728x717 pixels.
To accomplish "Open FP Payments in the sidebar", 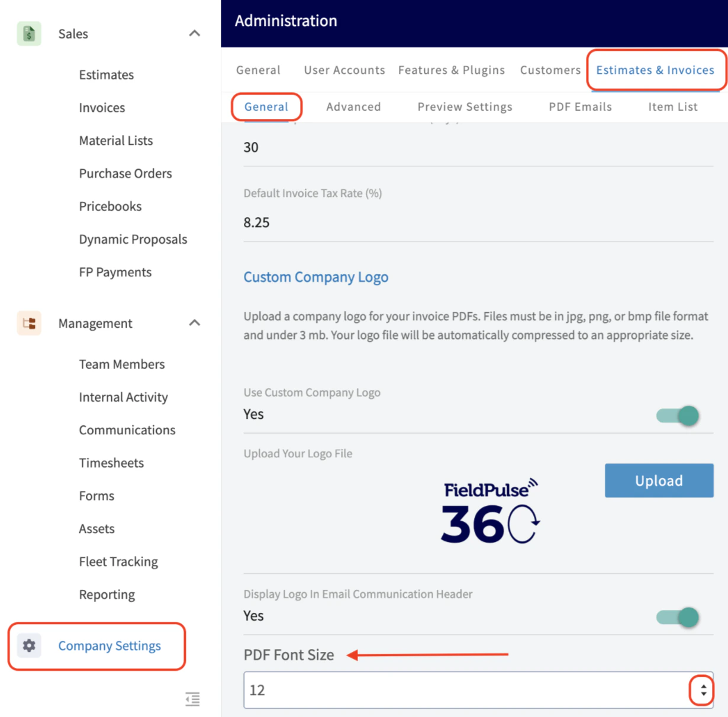I will [115, 272].
